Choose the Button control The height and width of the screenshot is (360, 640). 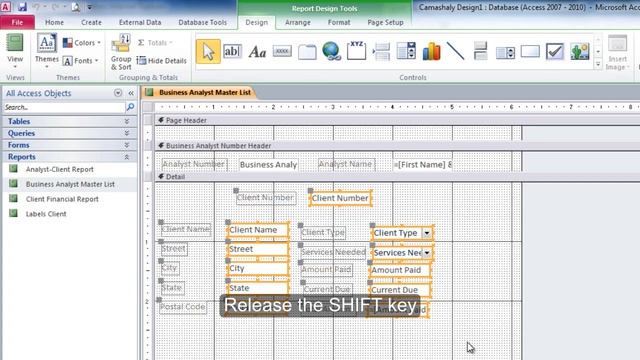(282, 51)
